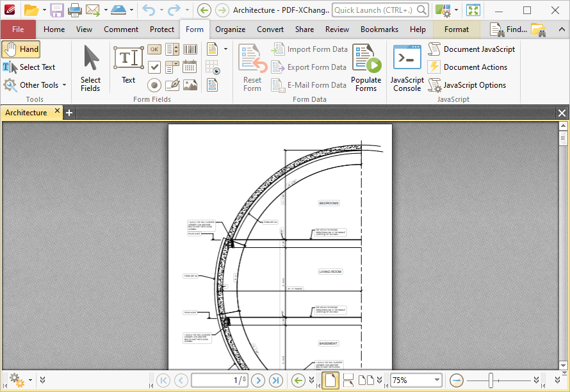Switch to single page layout
The height and width of the screenshot is (392, 570).
(330, 380)
